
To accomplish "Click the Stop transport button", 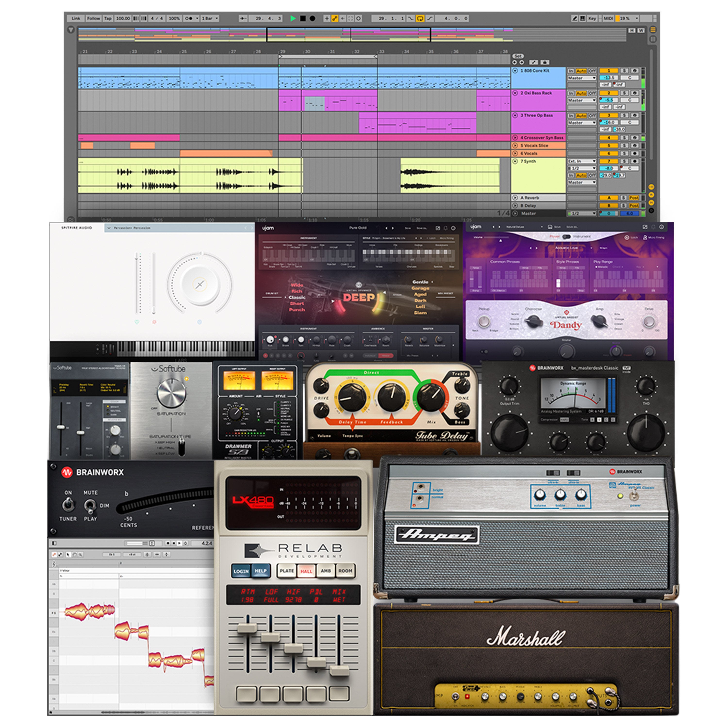I will (x=303, y=18).
